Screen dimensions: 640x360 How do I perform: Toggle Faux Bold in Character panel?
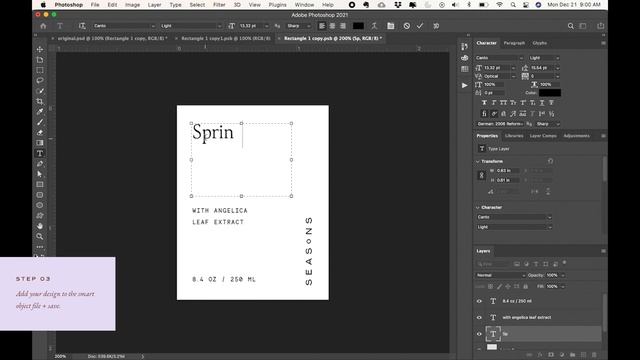484,102
